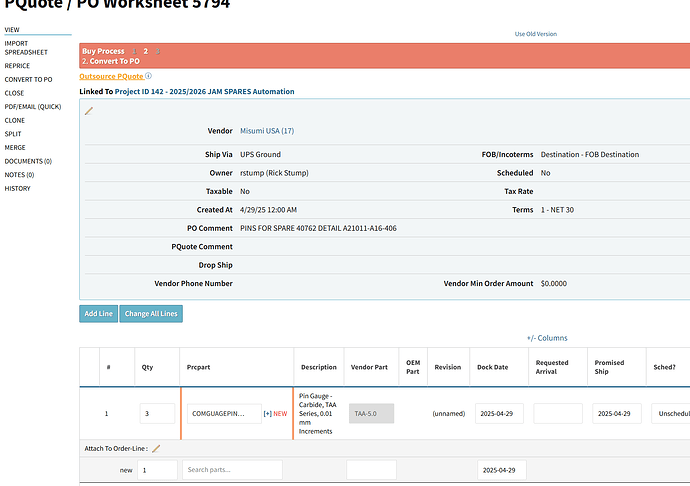This screenshot has width=690, height=486.
Task: Click the Destination - FOB Destination value
Action: click(x=590, y=155)
